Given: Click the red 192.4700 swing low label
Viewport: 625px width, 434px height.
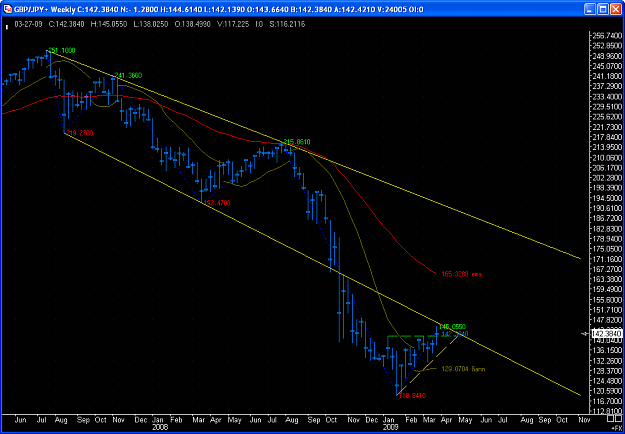Looking at the screenshot, I should coord(217,203).
